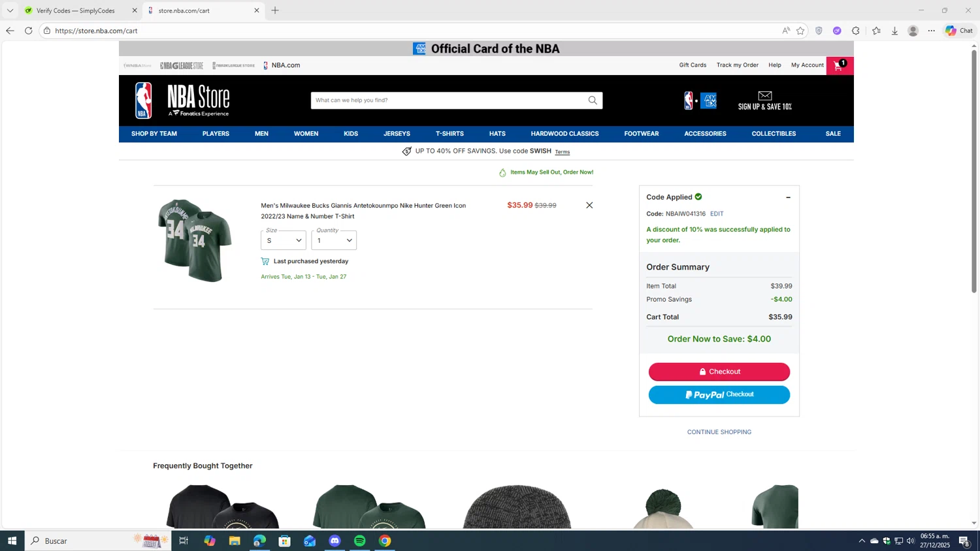Click the read aloud icon in address bar
This screenshot has width=980, height=551.
pyautogui.click(x=786, y=31)
